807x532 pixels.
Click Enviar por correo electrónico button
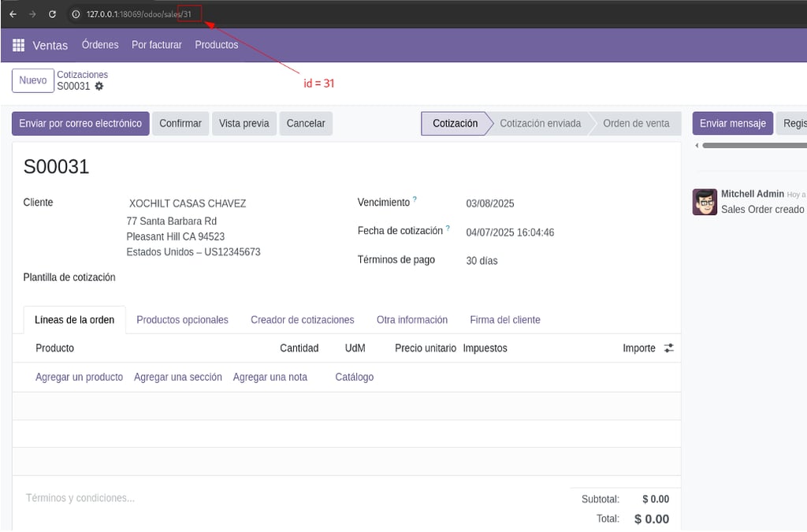point(80,124)
